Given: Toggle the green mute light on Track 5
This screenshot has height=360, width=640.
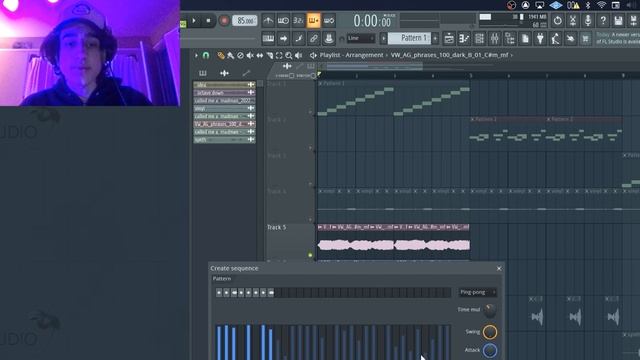Looking at the screenshot, I should point(310,255).
